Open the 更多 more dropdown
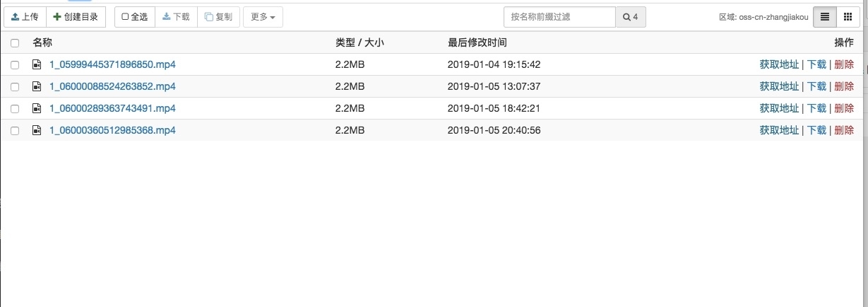Image resolution: width=868 pixels, height=307 pixels. pos(263,17)
